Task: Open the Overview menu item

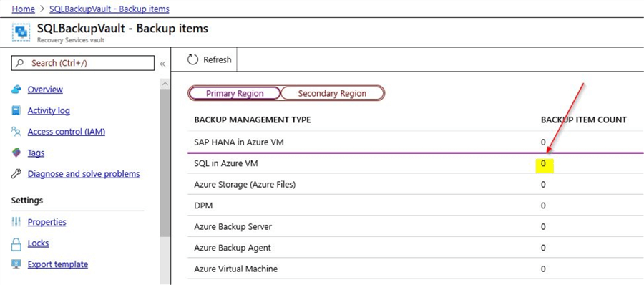Action: (x=45, y=90)
